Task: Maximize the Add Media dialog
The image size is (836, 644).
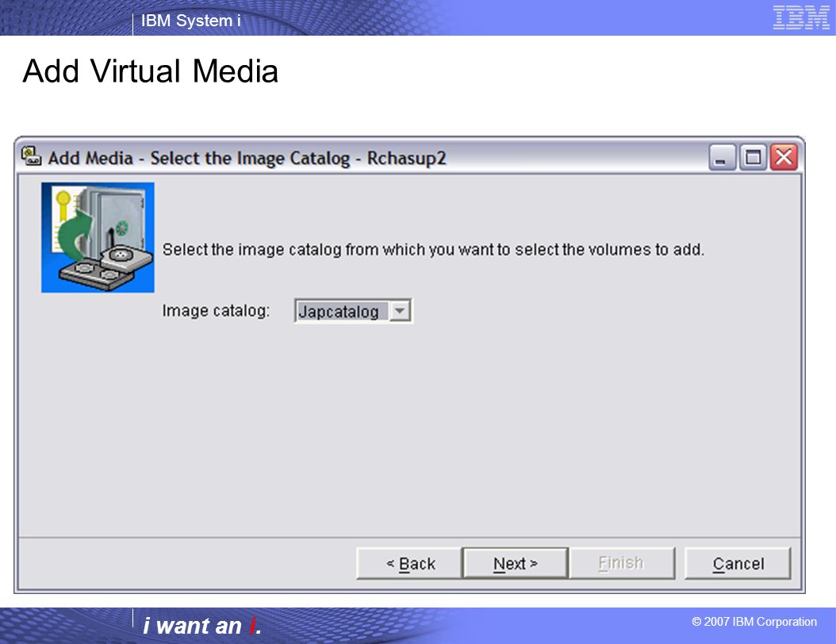Action: (753, 157)
